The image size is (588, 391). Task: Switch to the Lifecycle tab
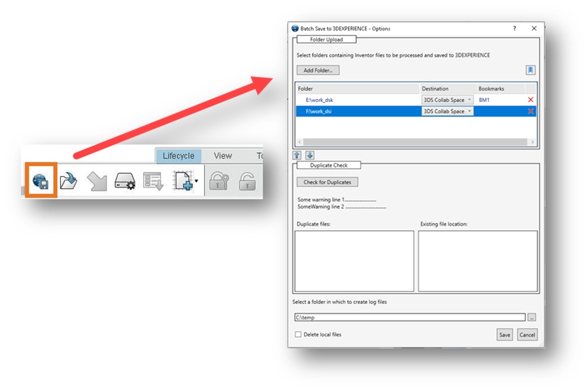point(179,156)
